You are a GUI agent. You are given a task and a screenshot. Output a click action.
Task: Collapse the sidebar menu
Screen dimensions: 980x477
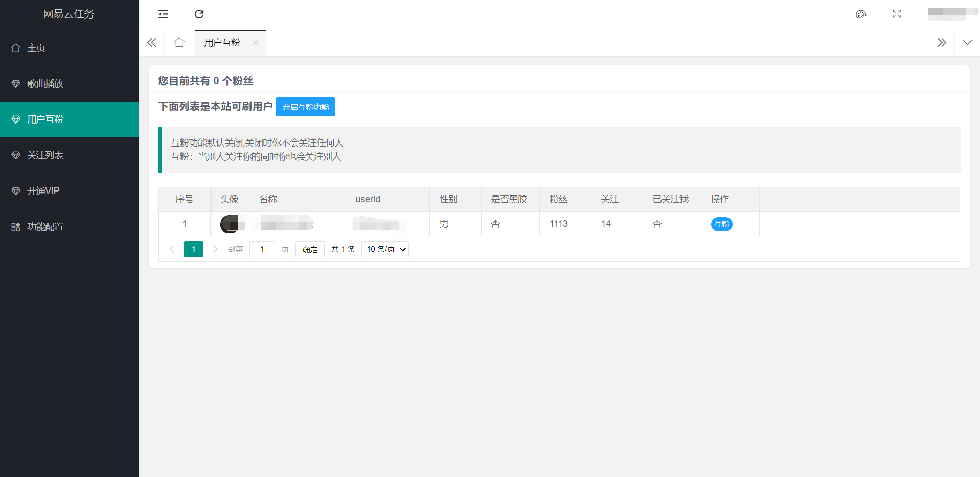163,14
